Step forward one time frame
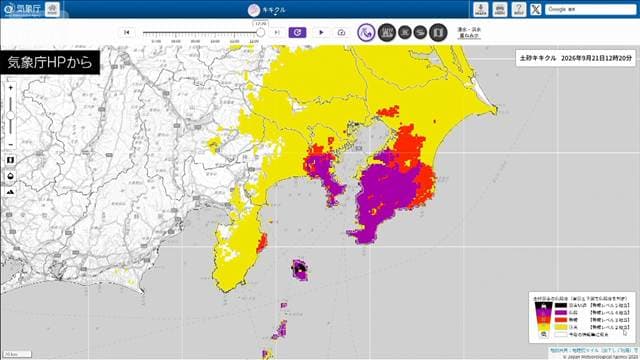The height and width of the screenshot is (360, 640). click(277, 32)
